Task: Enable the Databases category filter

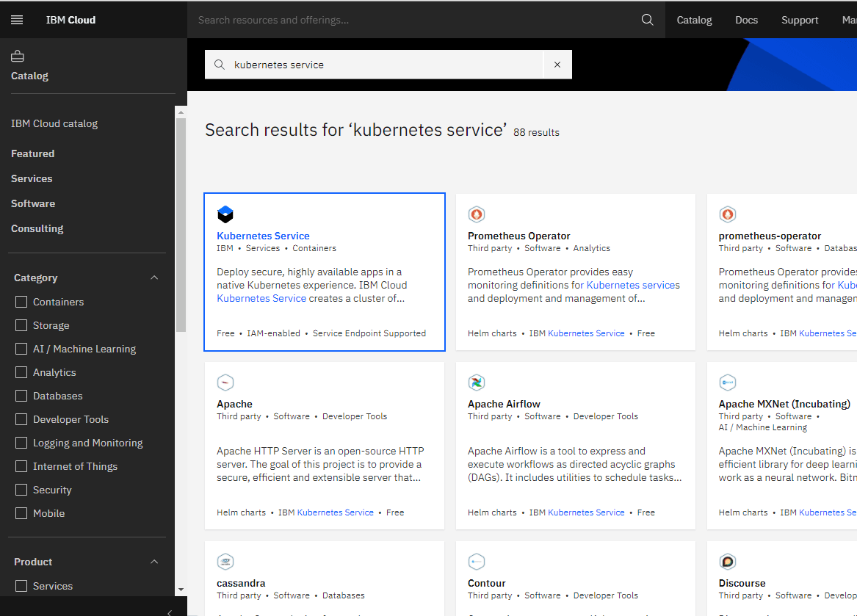Action: [x=21, y=396]
